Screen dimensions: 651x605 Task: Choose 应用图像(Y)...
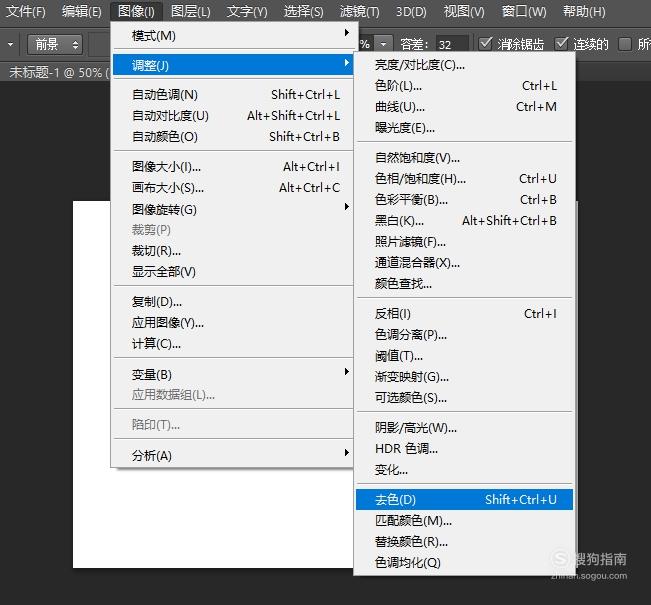233,323
